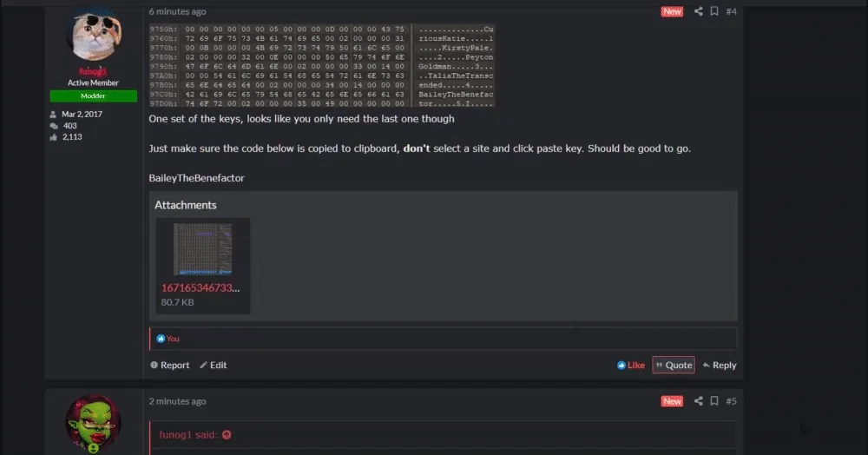Click the quote jump arrow beside funog1 said

click(227, 434)
